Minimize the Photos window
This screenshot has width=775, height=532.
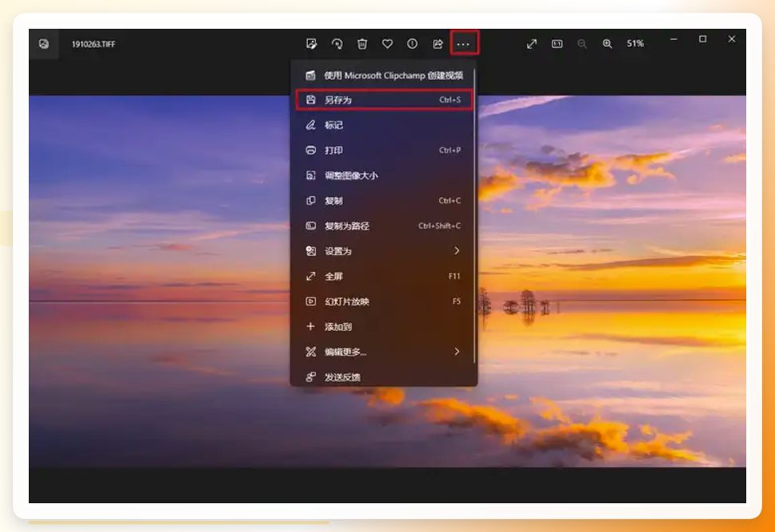click(x=674, y=39)
